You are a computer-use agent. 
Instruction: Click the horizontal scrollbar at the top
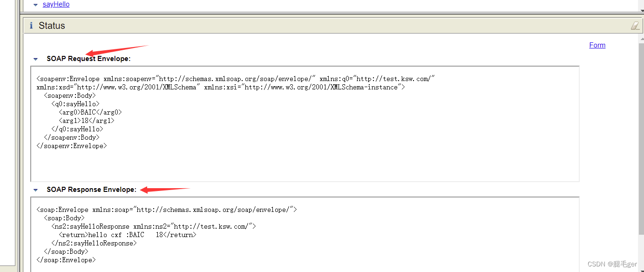point(326,12)
